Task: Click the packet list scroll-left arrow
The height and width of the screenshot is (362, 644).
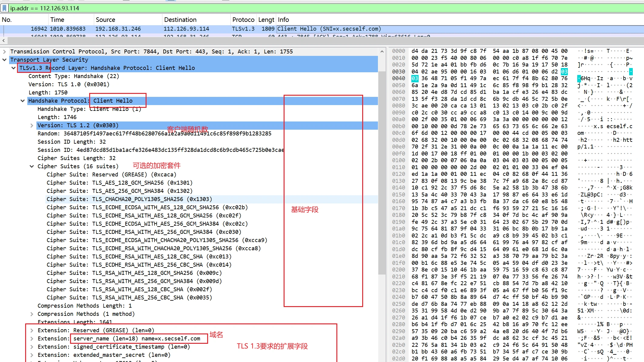Action: pos(3,40)
